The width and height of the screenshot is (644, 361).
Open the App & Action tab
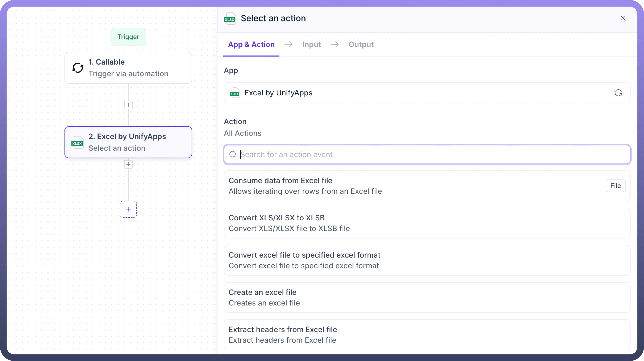pyautogui.click(x=251, y=45)
